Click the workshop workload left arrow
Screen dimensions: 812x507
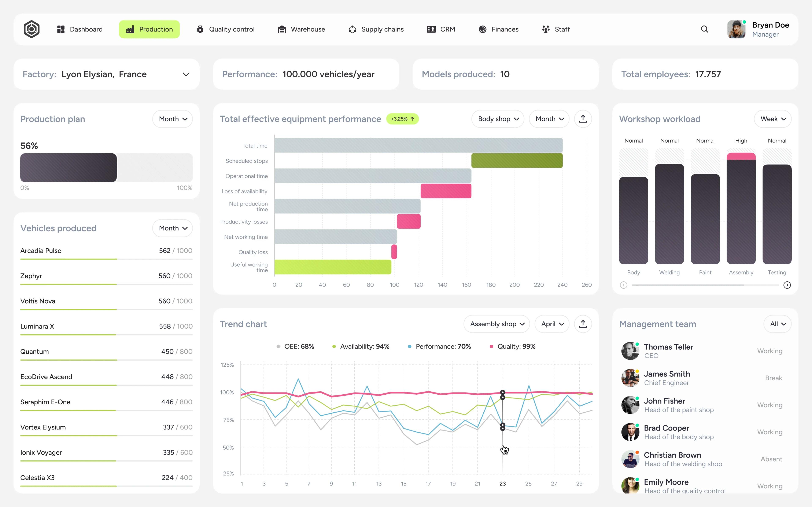click(623, 285)
